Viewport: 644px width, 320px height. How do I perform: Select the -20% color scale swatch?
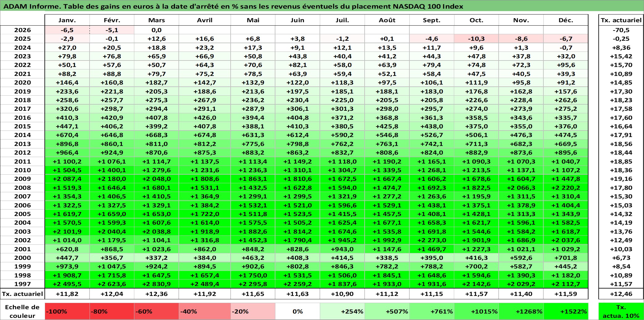[x=253, y=311]
